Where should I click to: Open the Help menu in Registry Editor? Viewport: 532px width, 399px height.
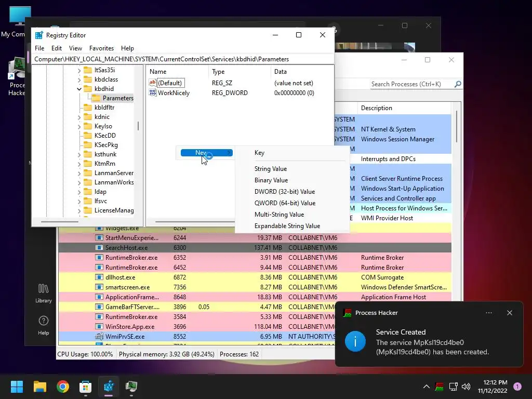click(x=127, y=48)
